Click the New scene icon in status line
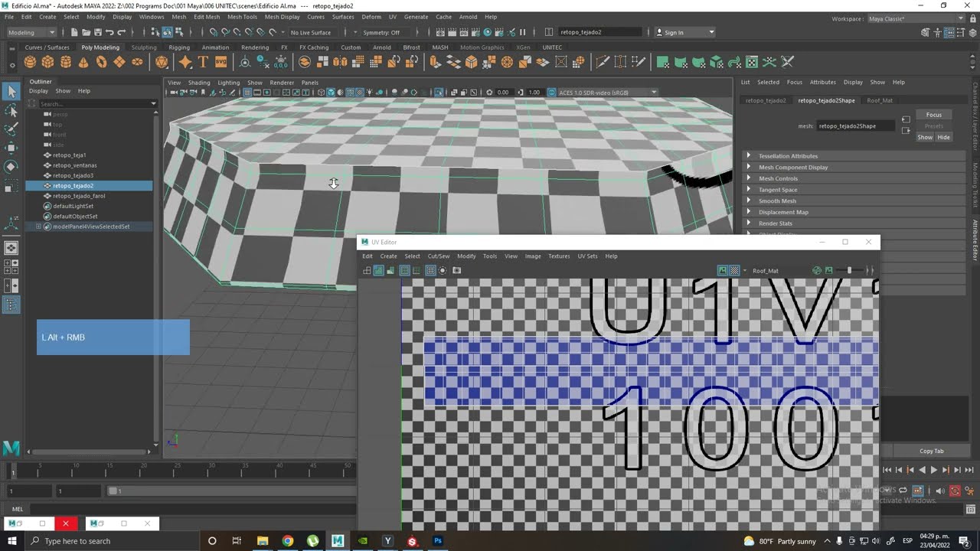 tap(73, 32)
